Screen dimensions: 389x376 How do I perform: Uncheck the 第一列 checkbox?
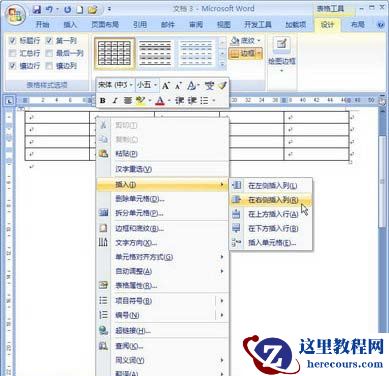click(x=49, y=41)
